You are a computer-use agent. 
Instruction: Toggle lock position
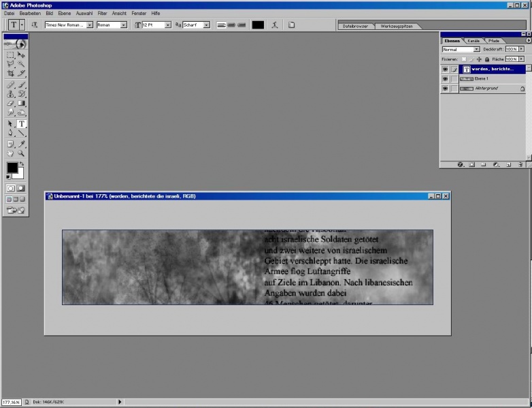coord(479,59)
